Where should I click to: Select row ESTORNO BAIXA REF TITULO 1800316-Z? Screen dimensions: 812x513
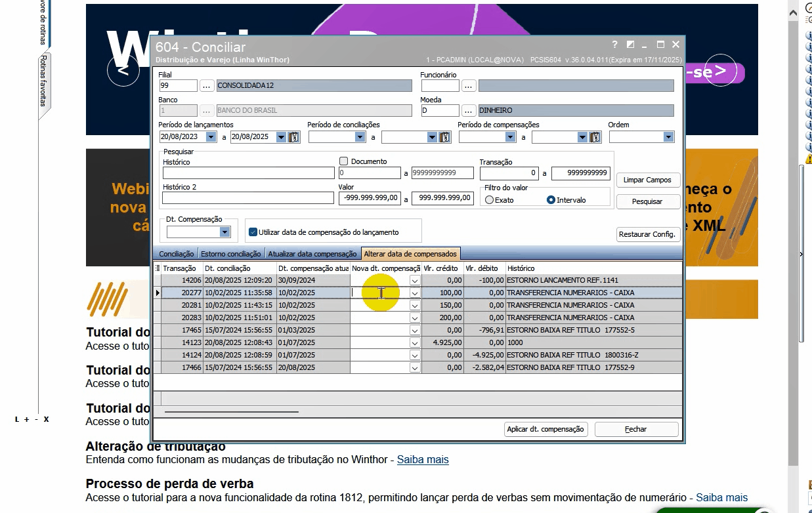[418, 355]
